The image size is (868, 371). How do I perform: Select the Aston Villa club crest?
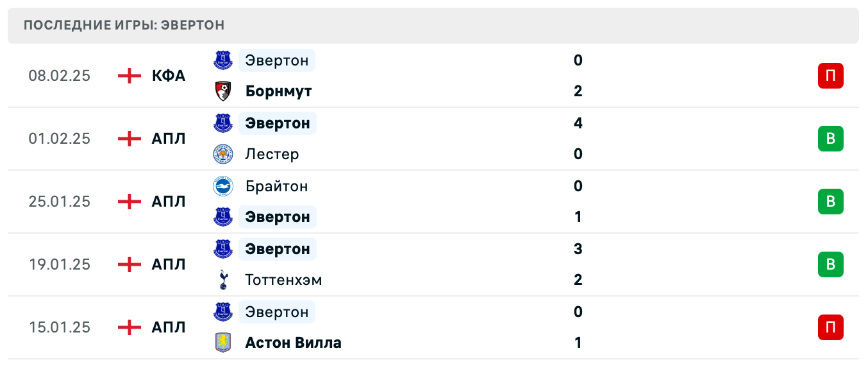222,343
